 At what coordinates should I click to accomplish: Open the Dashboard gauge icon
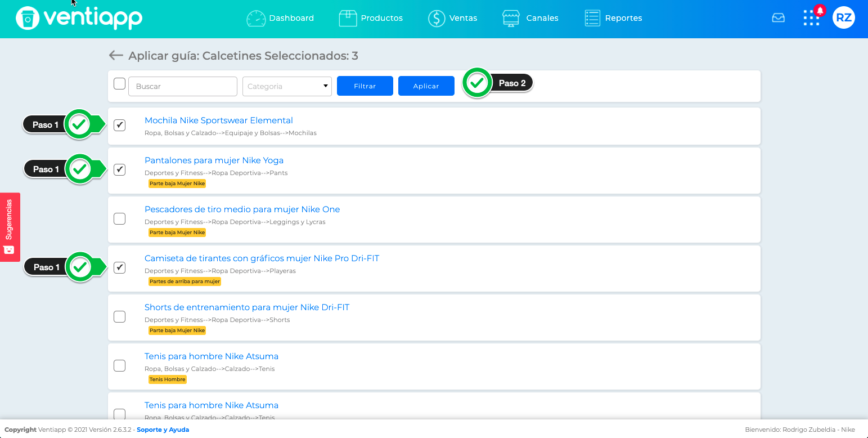[256, 18]
